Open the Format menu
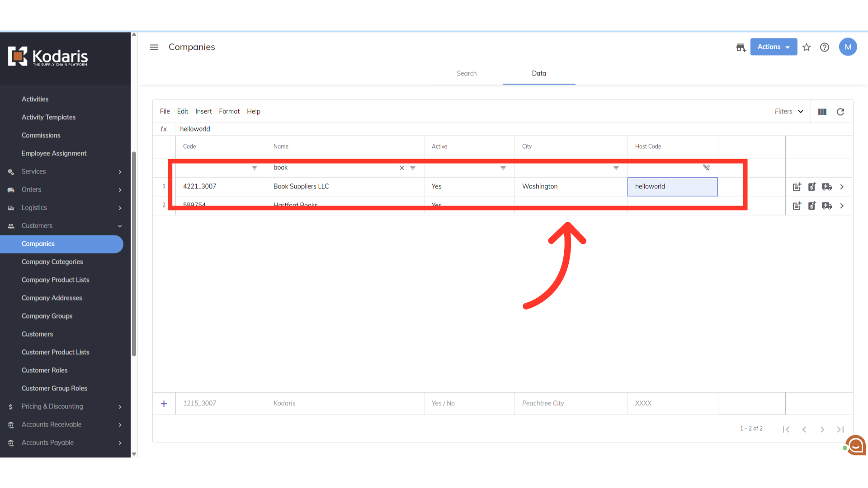 [229, 111]
